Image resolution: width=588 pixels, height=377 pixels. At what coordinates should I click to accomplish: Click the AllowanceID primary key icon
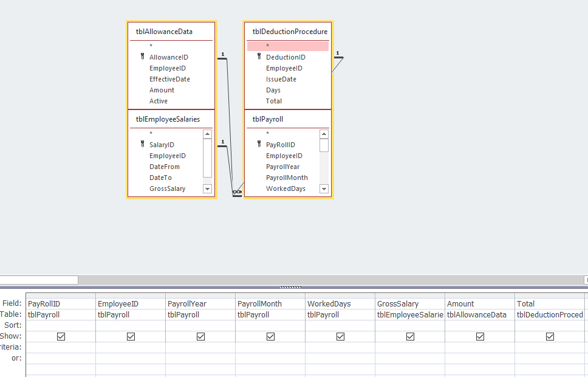coord(143,57)
